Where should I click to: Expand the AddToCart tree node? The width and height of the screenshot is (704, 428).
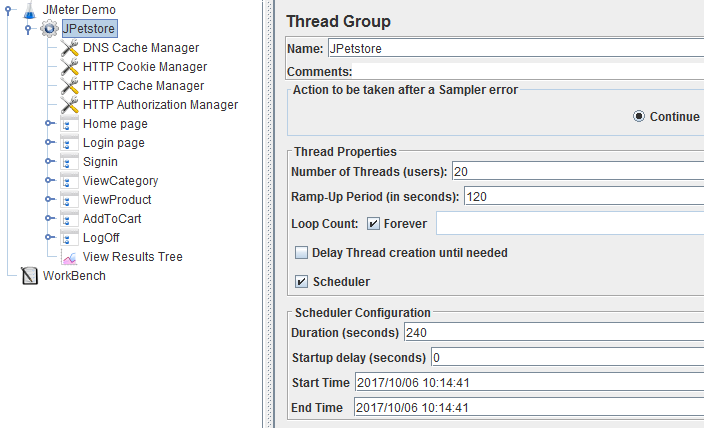click(x=49, y=219)
